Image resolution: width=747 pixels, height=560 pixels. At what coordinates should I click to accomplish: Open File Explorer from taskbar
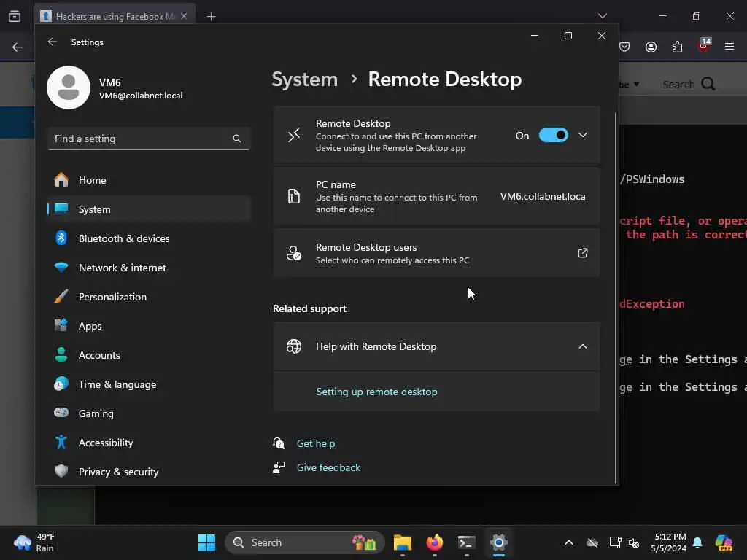click(403, 542)
